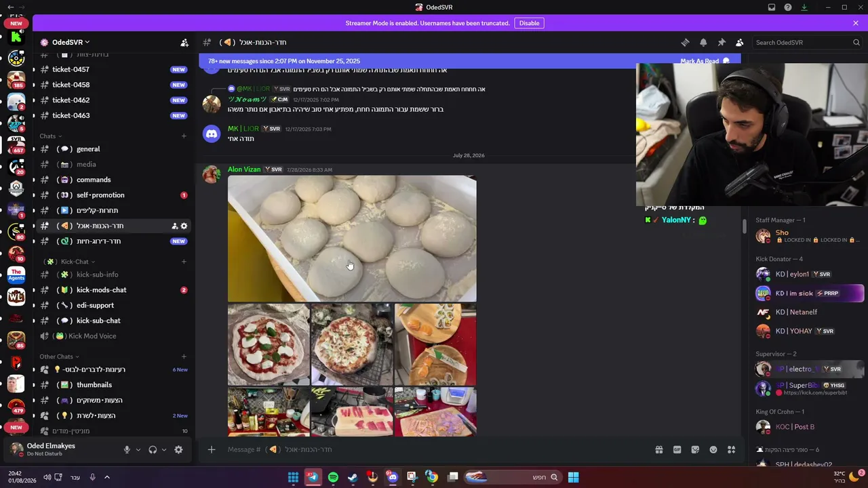This screenshot has height=488, width=868.
Task: Open the ticket-0458 channel
Action: pyautogui.click(x=113, y=85)
